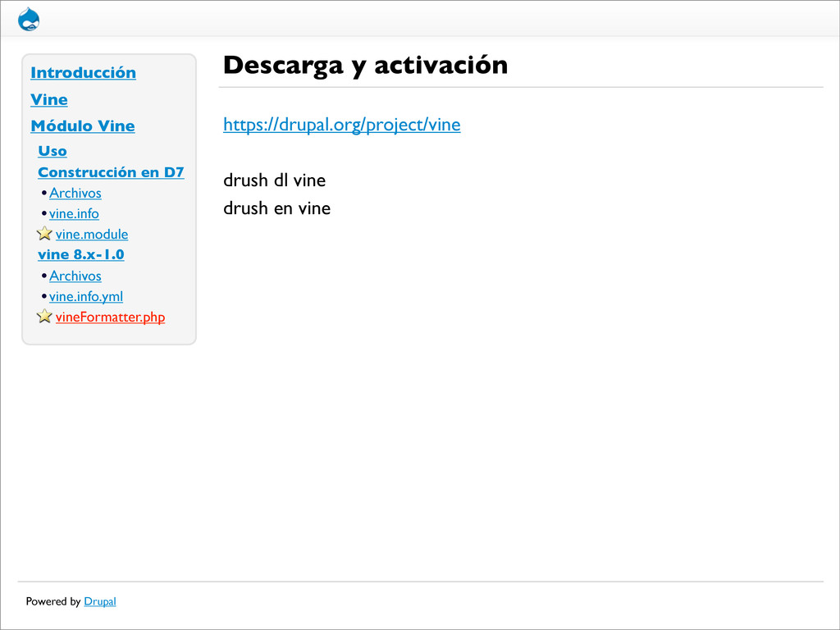
Task: Click Archivos under Construcción en D7
Action: 75,193
